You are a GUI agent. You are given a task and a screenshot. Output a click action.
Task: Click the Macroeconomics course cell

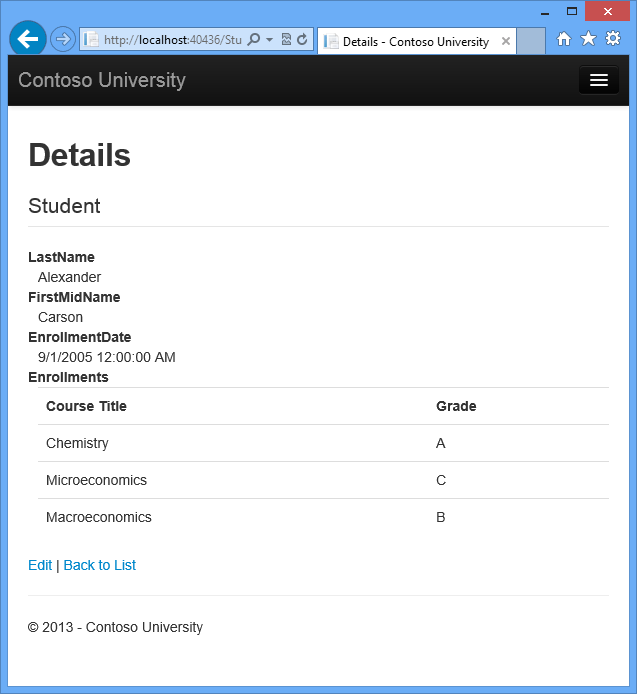pos(99,517)
